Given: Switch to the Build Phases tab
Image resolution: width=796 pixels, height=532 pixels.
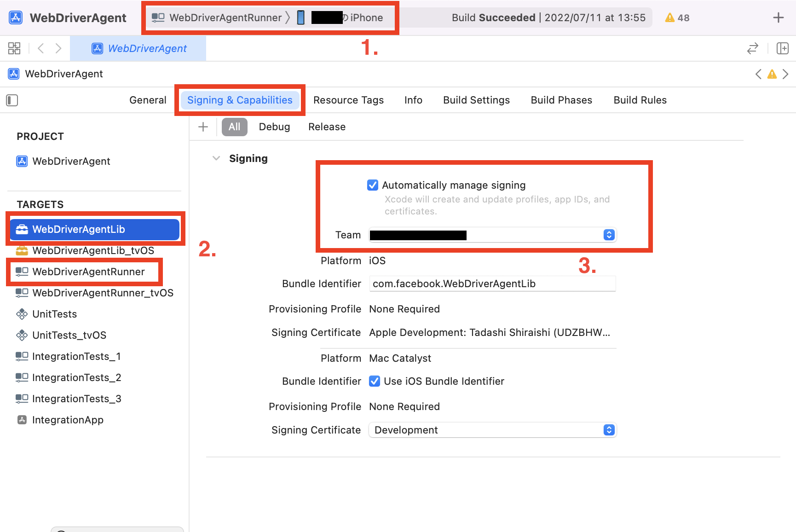Looking at the screenshot, I should tap(561, 100).
